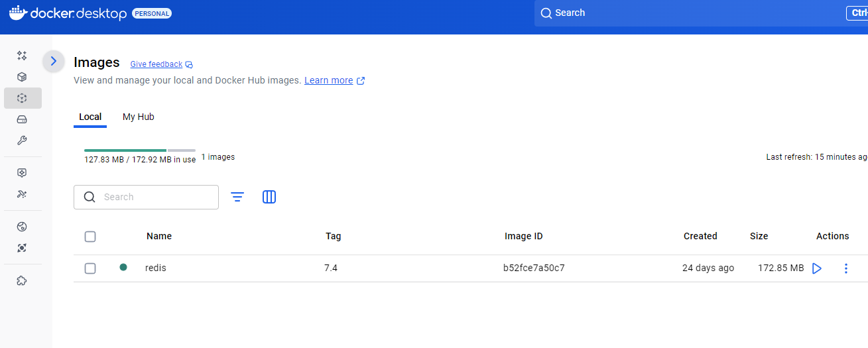Sort by the Created column header
The height and width of the screenshot is (348, 868).
pyautogui.click(x=700, y=236)
